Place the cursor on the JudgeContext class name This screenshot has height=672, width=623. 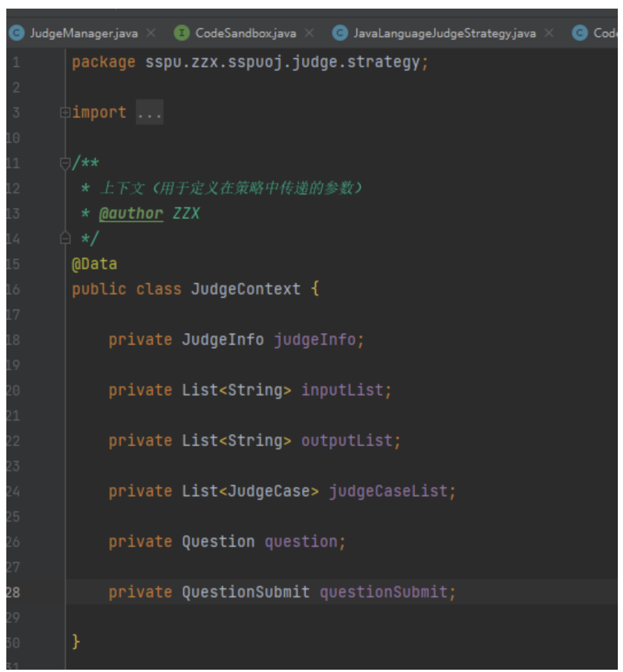(246, 289)
